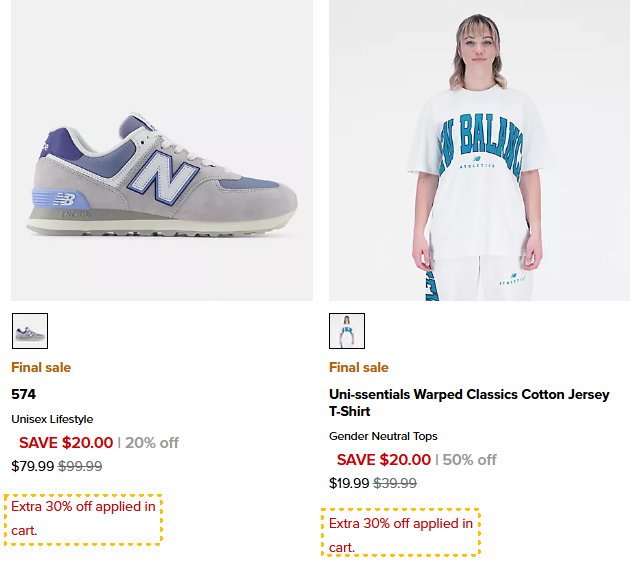Open the Warped Classics T-Shirt product image
Viewport: 635px width, 561px height.
click(479, 150)
